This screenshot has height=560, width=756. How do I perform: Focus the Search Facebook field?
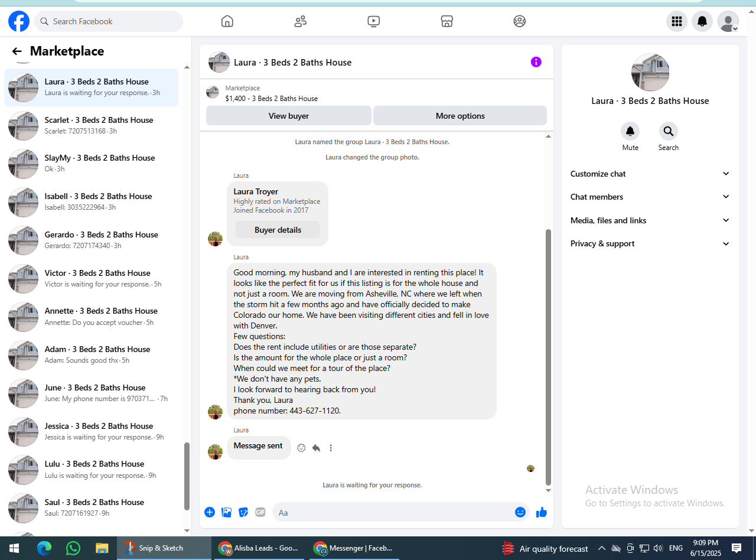[x=109, y=21]
